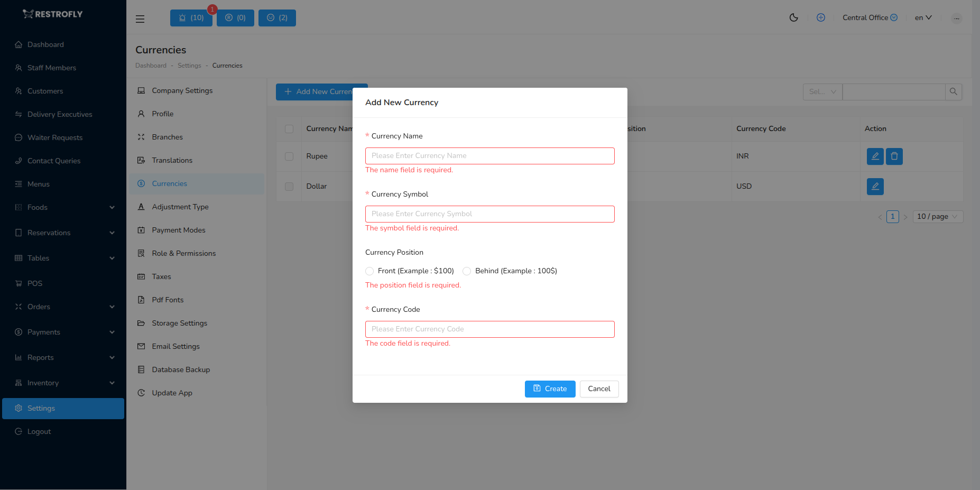Click the RESTROFLY logo
This screenshot has width=980, height=490.
click(52, 14)
